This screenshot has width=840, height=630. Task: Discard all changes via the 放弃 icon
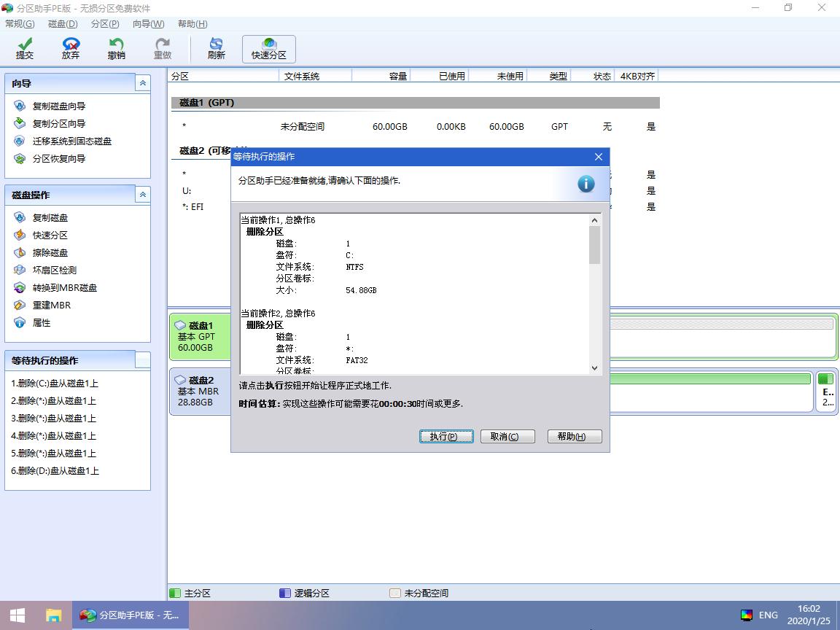[x=70, y=48]
